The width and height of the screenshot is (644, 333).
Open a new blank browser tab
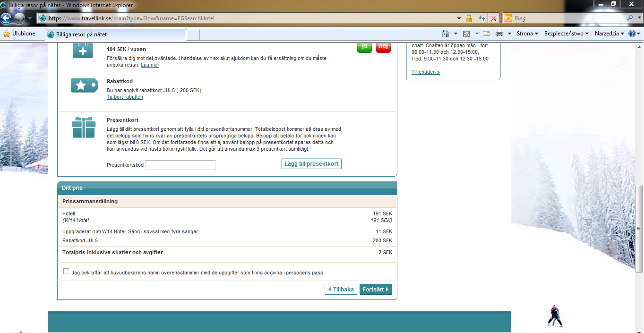click(x=193, y=34)
